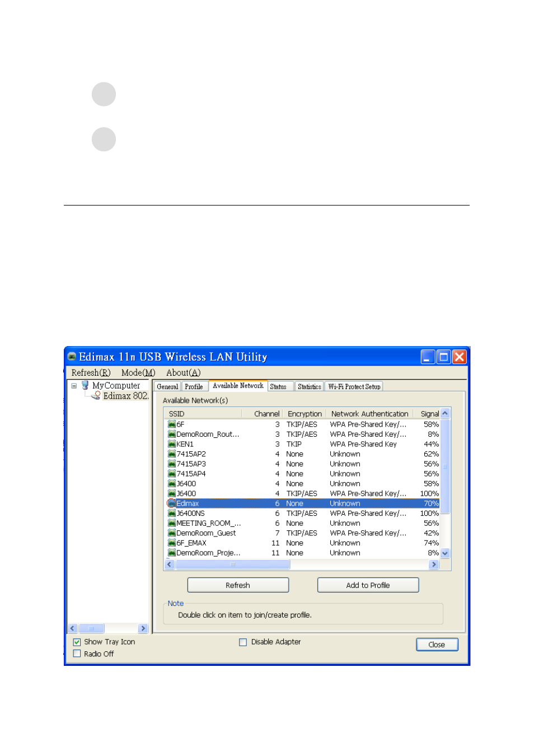Viewport: 534px width, 756px height.
Task: Select the KEN1 network row
Action: pyautogui.click(x=303, y=444)
